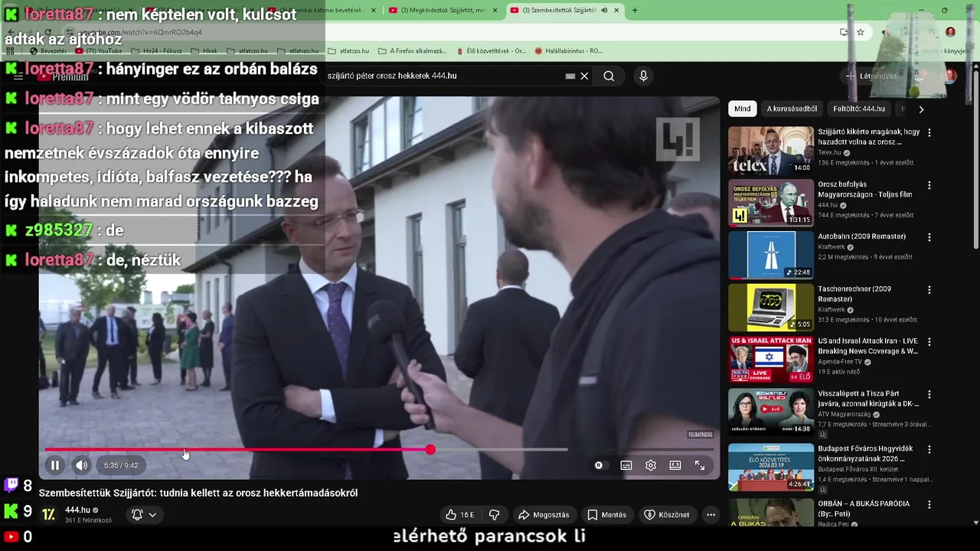
Task: Select Feltöltő: 444.hu filter chip
Action: (859, 109)
